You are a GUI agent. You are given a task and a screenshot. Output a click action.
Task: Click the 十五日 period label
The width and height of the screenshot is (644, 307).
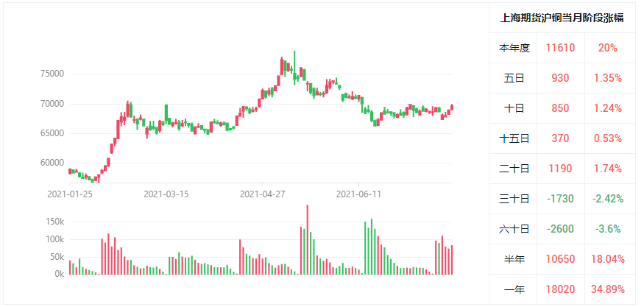[514, 138]
